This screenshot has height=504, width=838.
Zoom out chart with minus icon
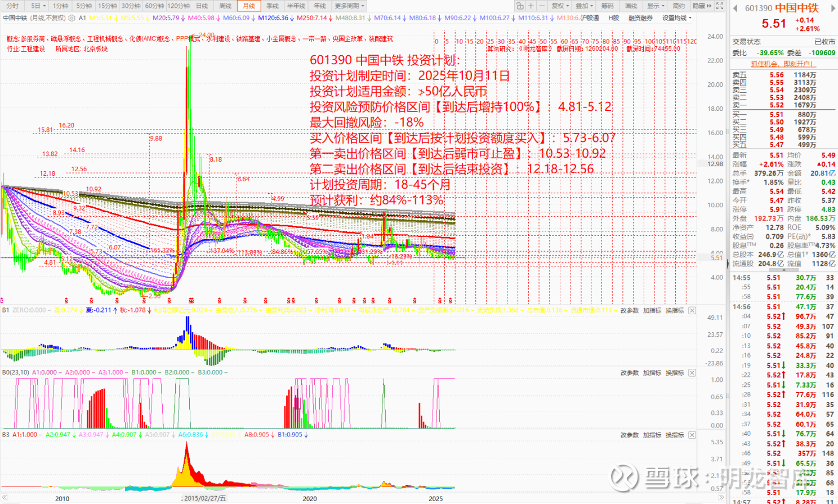click(x=541, y=6)
